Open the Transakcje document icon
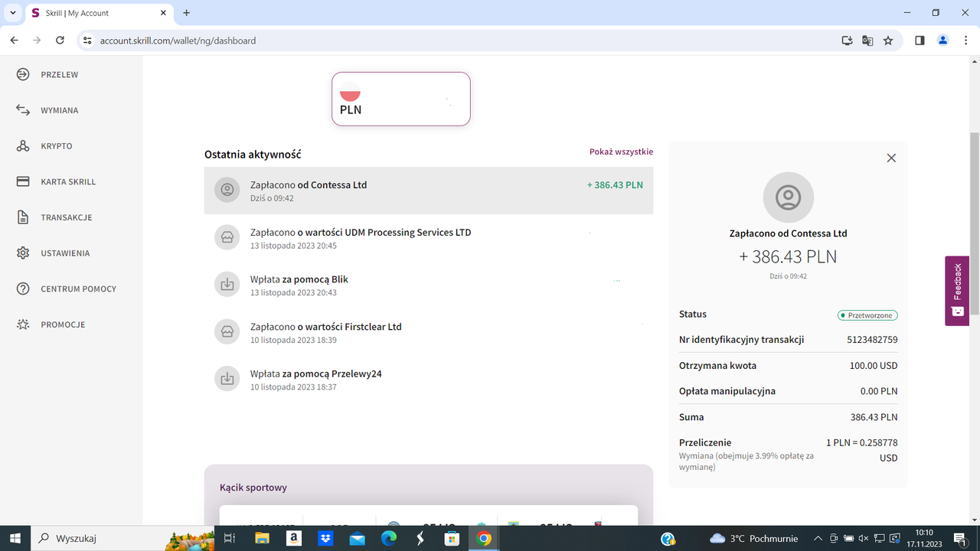 pyautogui.click(x=23, y=217)
